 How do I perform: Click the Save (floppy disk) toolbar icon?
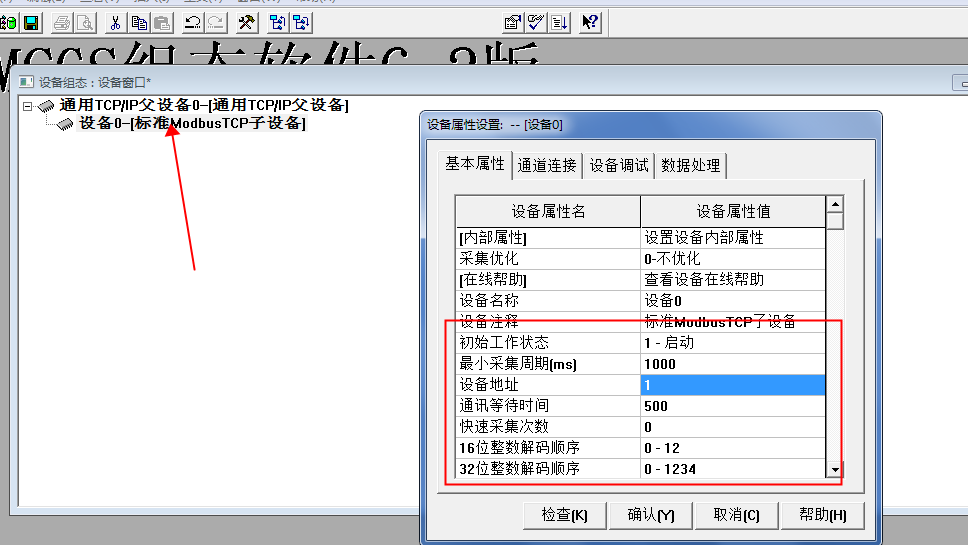coord(31,22)
